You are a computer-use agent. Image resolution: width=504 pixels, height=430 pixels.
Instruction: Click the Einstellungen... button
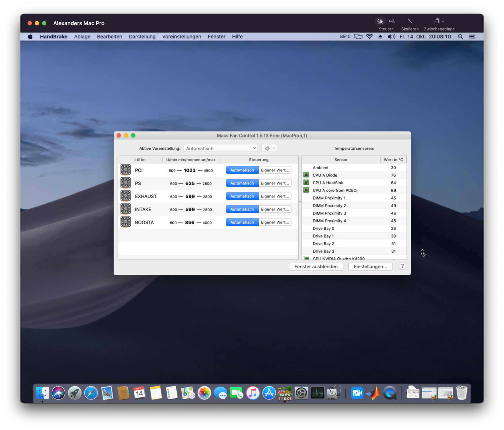[370, 267]
